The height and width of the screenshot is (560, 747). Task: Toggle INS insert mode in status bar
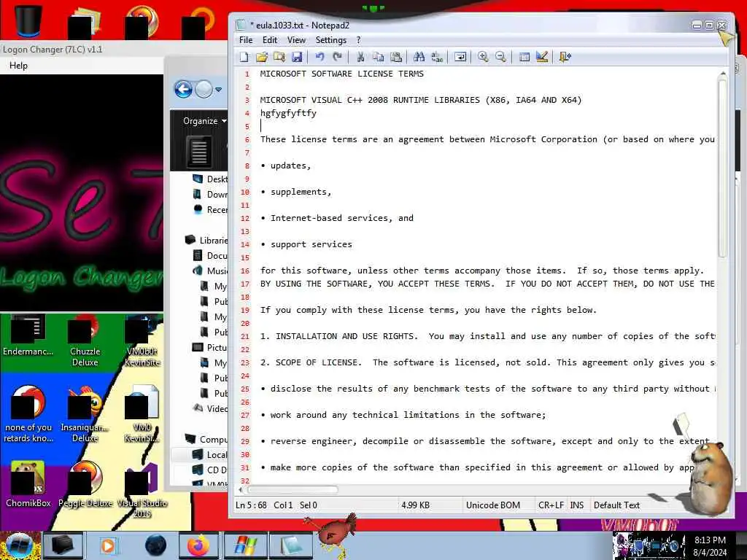click(577, 505)
